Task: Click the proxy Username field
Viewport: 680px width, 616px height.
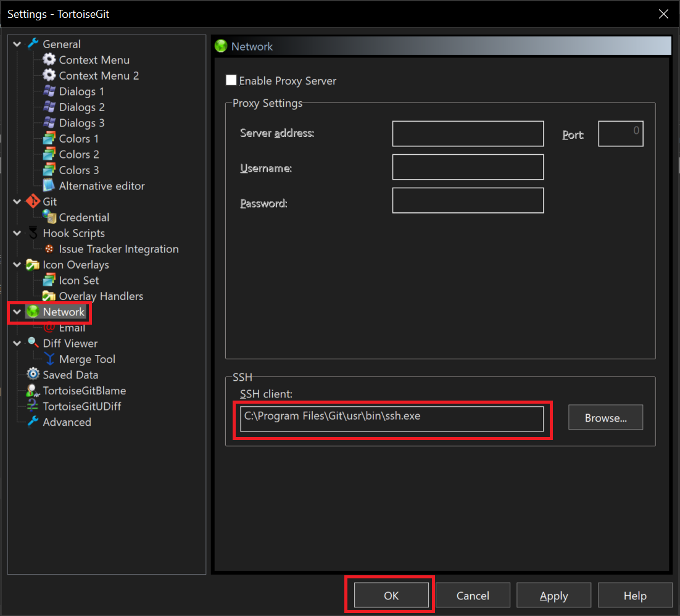Action: pyautogui.click(x=468, y=167)
